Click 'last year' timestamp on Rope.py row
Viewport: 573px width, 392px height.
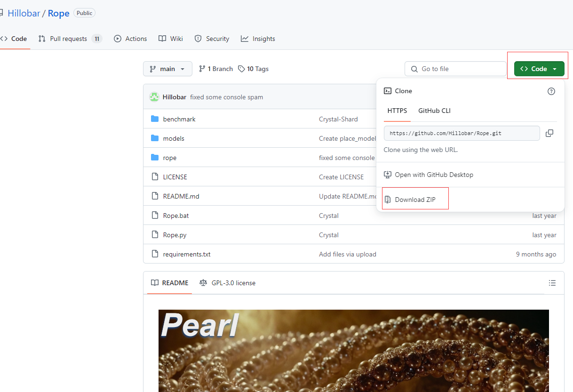(544, 235)
